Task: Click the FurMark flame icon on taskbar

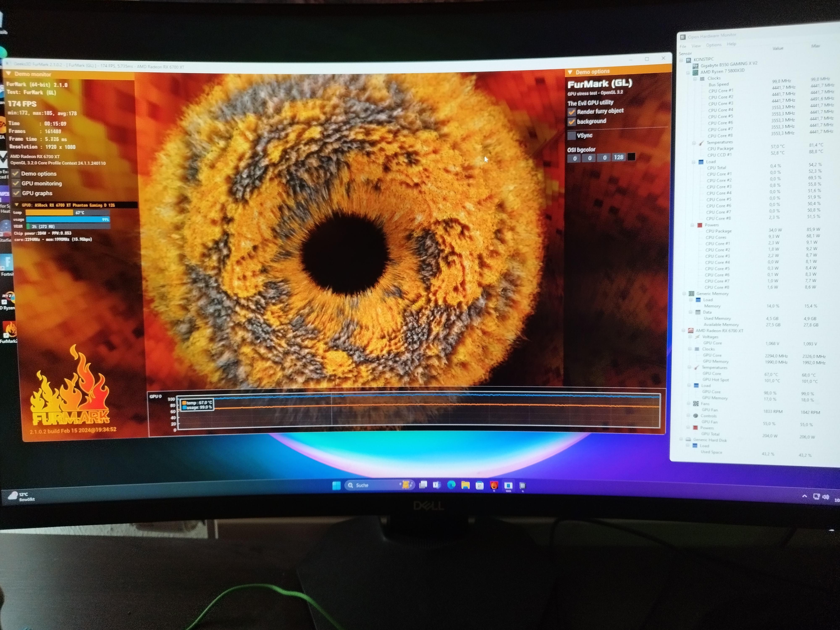Action: click(x=494, y=485)
